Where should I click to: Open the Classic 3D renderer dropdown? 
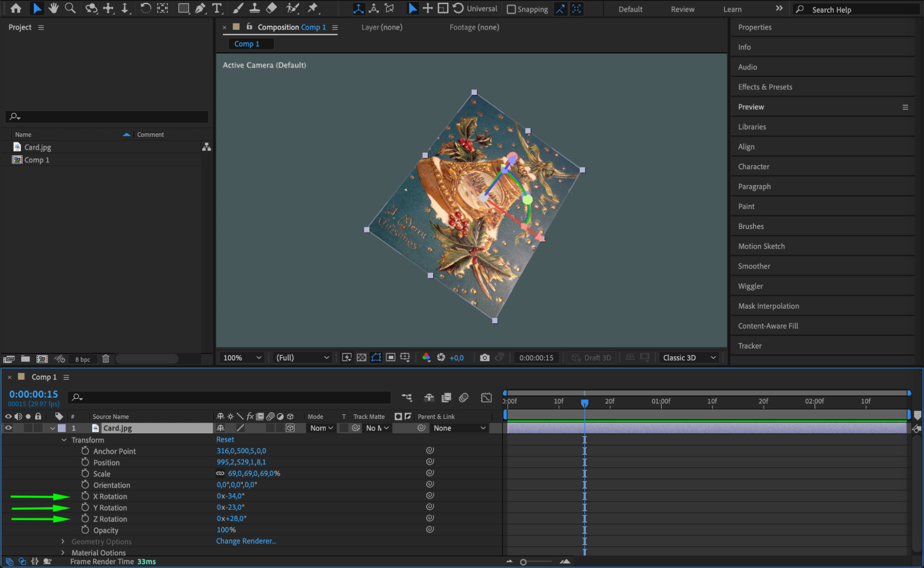point(689,358)
